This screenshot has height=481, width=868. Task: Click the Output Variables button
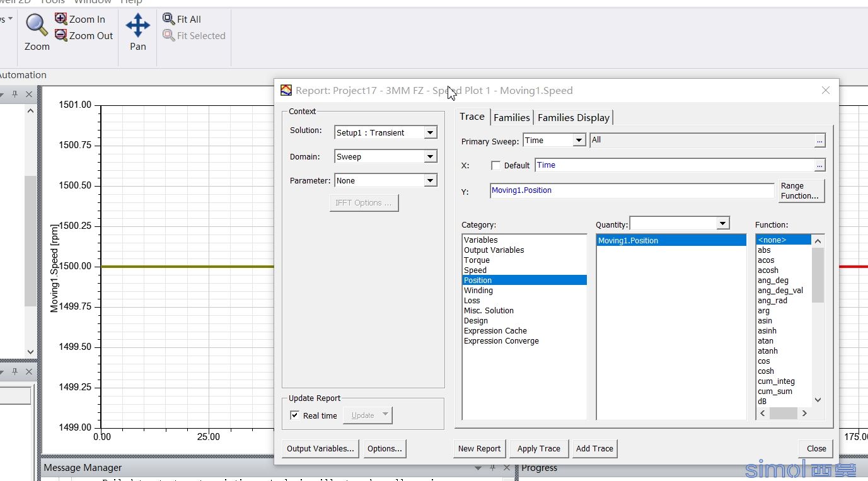[x=320, y=448]
